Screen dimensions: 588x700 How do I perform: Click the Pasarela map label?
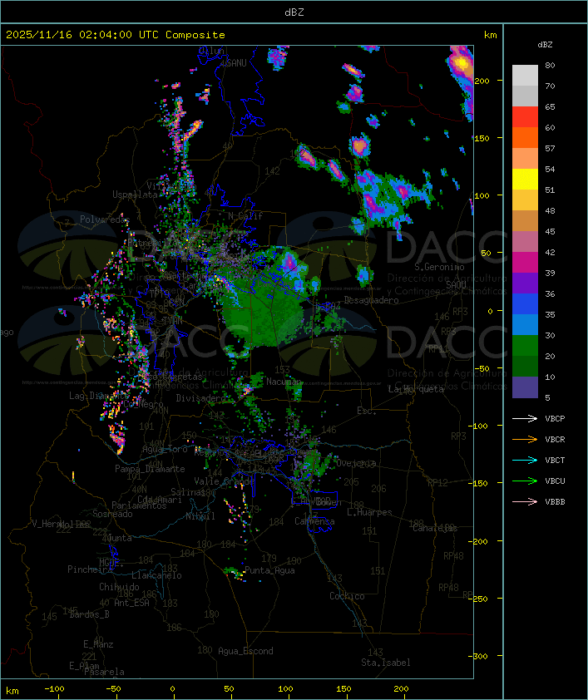(104, 672)
